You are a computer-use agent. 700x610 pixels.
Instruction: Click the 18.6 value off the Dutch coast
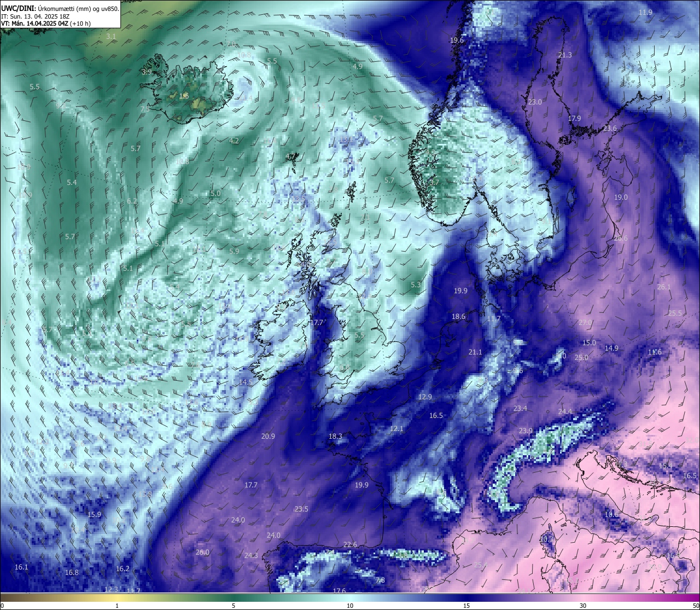(x=458, y=317)
